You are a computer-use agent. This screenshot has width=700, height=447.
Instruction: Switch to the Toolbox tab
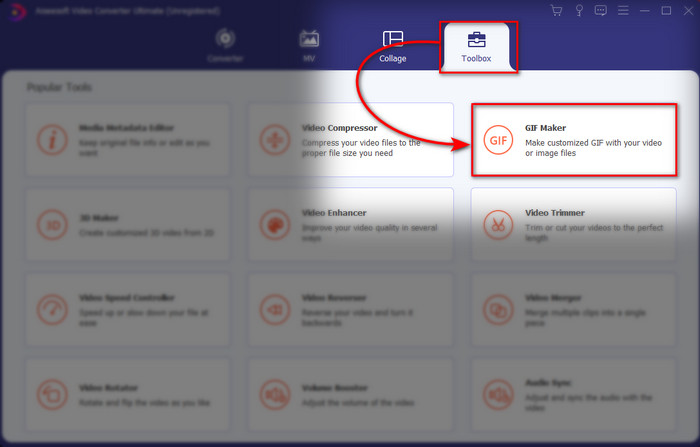pos(476,46)
